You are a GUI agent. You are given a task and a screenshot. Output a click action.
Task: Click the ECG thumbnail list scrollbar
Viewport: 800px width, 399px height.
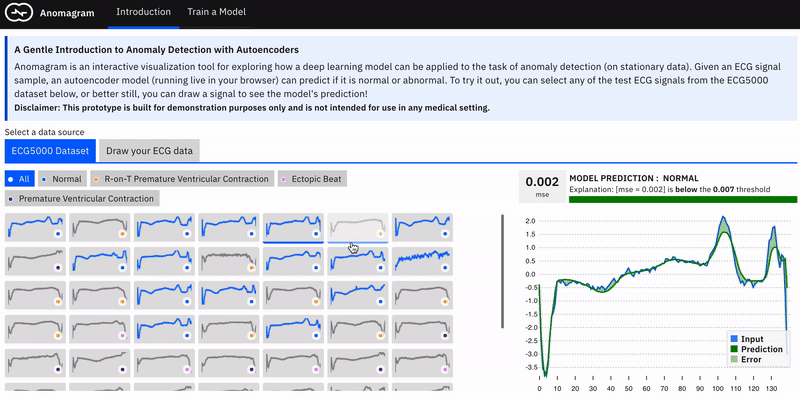tap(502, 271)
